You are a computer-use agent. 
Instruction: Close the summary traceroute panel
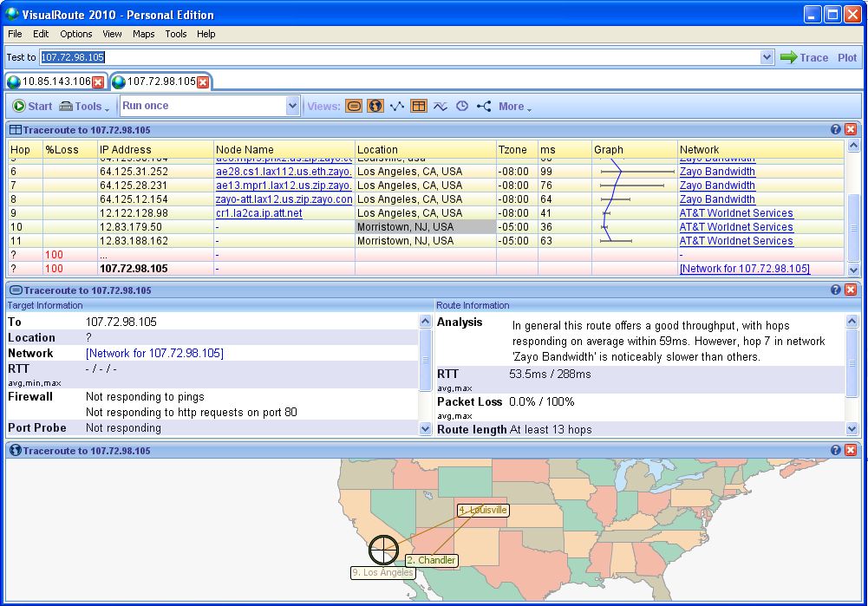(x=851, y=290)
